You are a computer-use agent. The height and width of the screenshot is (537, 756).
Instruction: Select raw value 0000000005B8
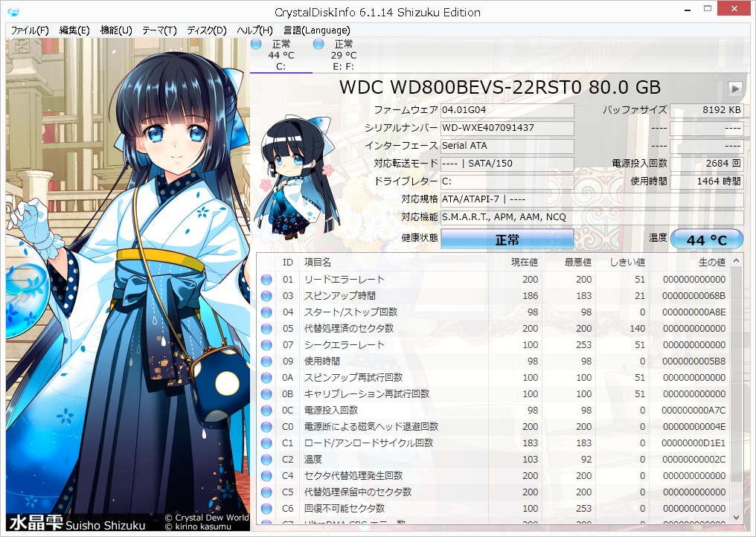[693, 361]
